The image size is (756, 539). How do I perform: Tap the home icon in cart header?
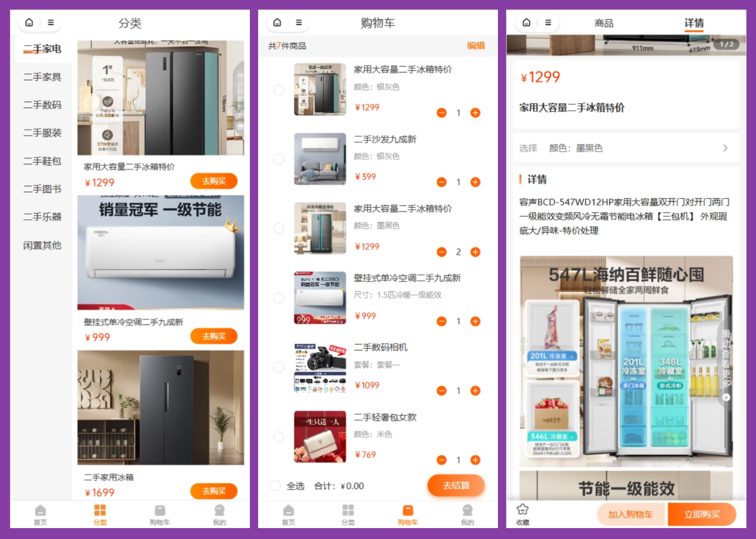click(277, 22)
